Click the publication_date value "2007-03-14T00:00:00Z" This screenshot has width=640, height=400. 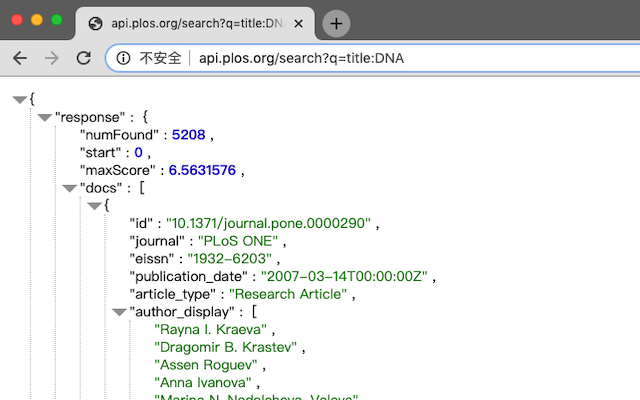click(x=344, y=276)
